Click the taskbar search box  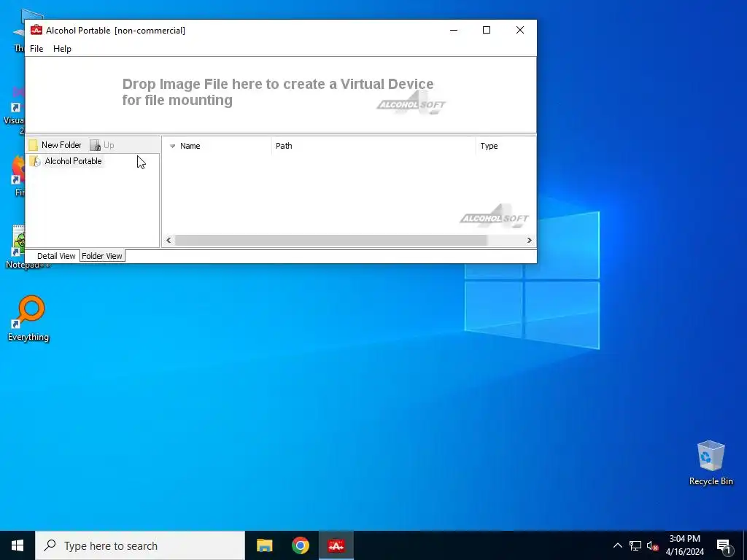pos(139,545)
